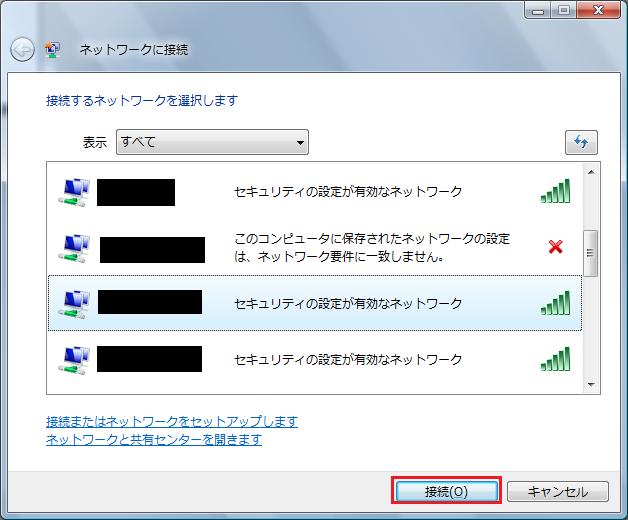Click the back arrow button
Screen dimensions: 628x520
click(22, 49)
